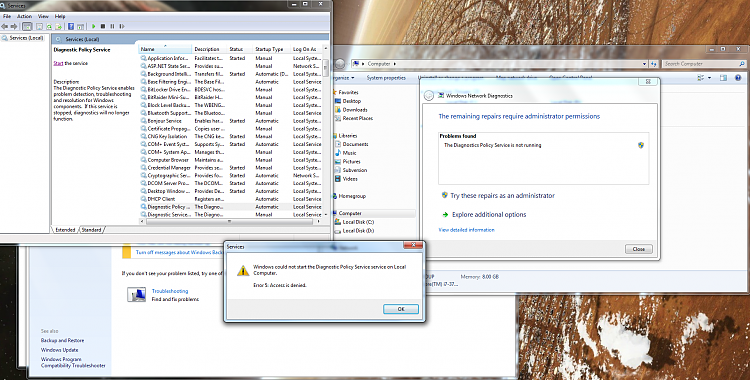Select the DHCP Client service row
Image resolution: width=750 pixels, height=380 pixels.
coord(231,199)
